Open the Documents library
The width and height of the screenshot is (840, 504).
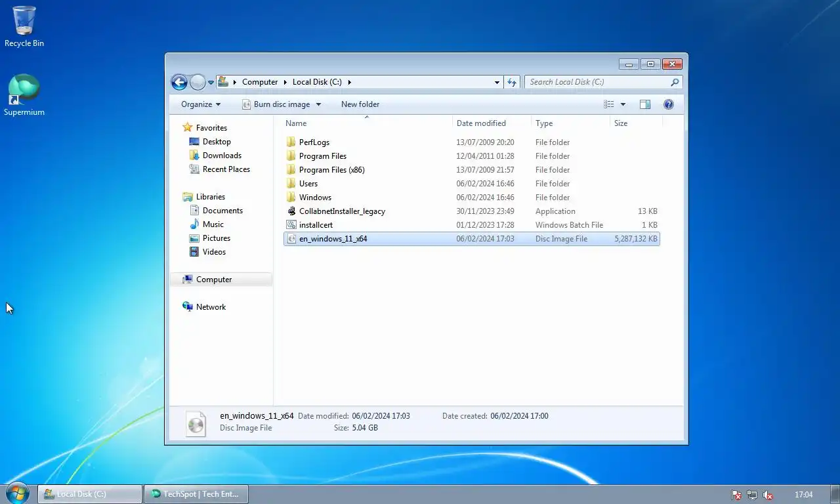tap(222, 211)
